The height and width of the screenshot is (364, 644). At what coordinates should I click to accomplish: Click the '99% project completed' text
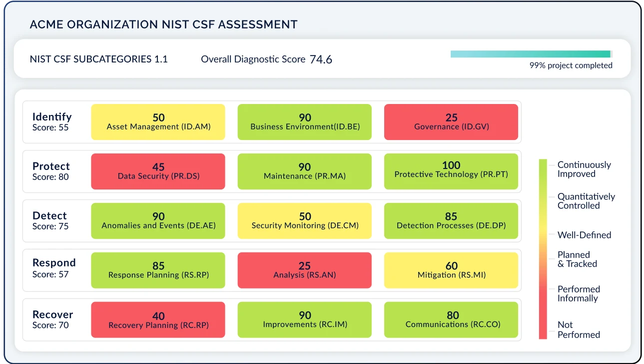(x=571, y=65)
